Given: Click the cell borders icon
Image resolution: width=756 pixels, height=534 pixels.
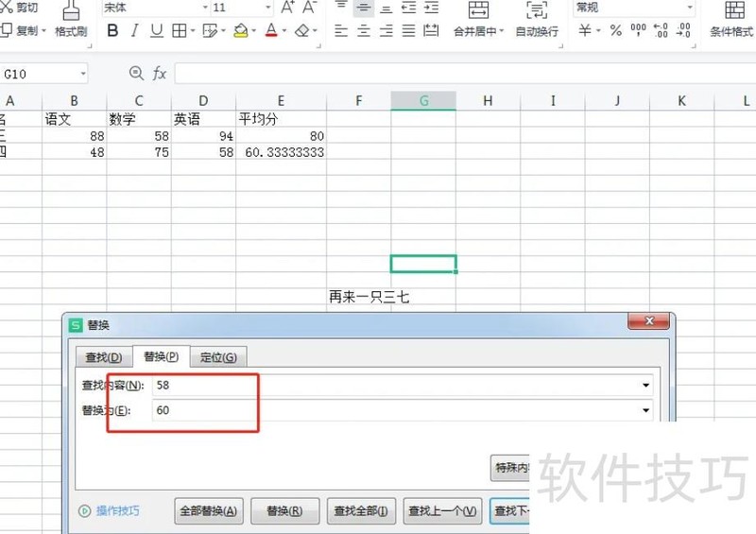Looking at the screenshot, I should pyautogui.click(x=180, y=31).
